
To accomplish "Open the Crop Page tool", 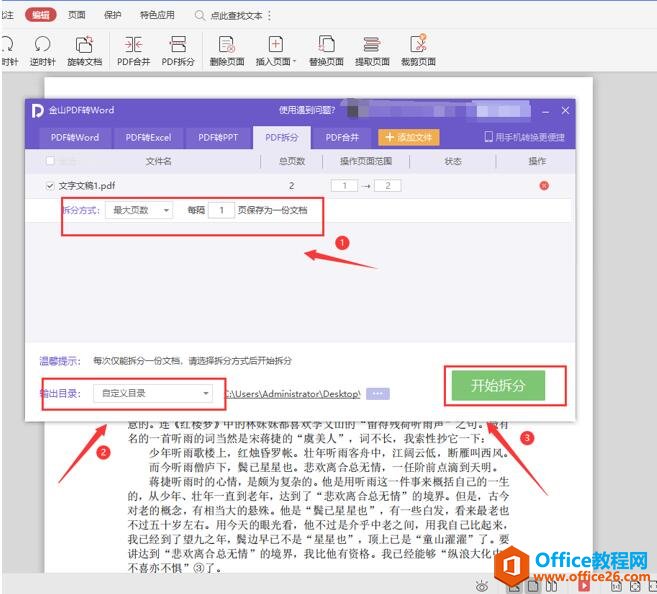I will tap(418, 51).
